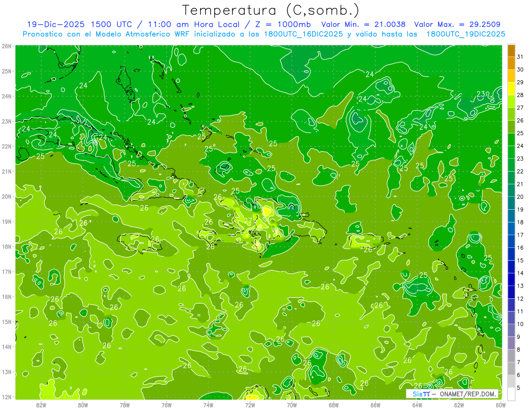Click the 25N latitude axis label
532x411 pixels.
pos(7,71)
